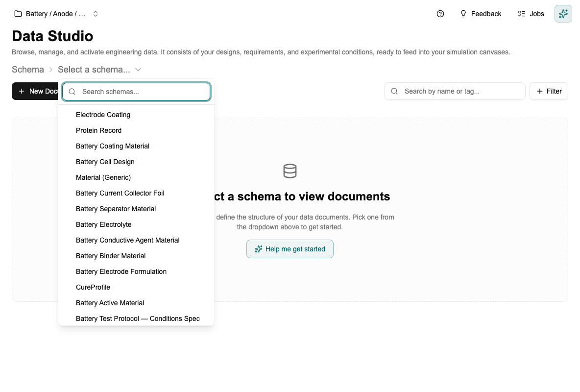Select Battery Test Protocol — Conditions Spec
This screenshot has width=580, height=392.
[x=136, y=318]
